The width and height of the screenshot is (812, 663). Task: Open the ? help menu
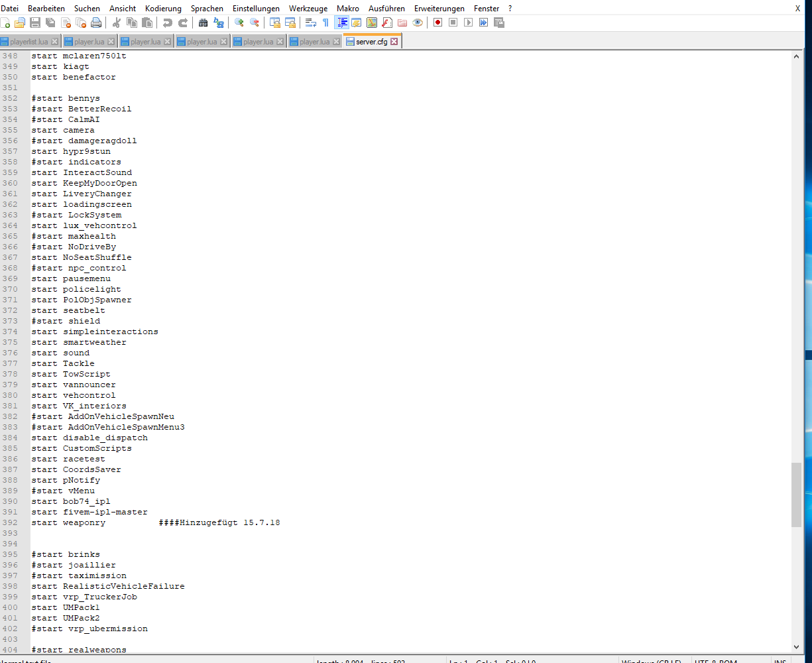(510, 9)
